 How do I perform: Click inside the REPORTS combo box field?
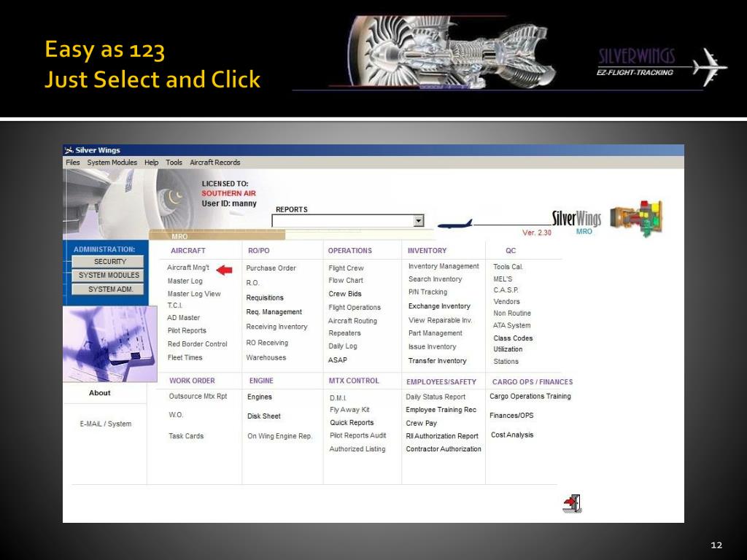(x=343, y=221)
